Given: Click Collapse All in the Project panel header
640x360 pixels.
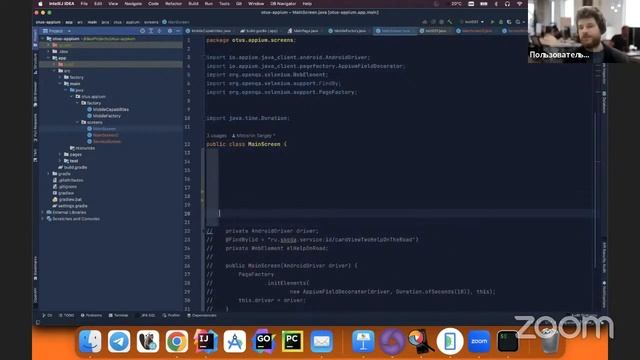Looking at the screenshot, I should (159, 31).
